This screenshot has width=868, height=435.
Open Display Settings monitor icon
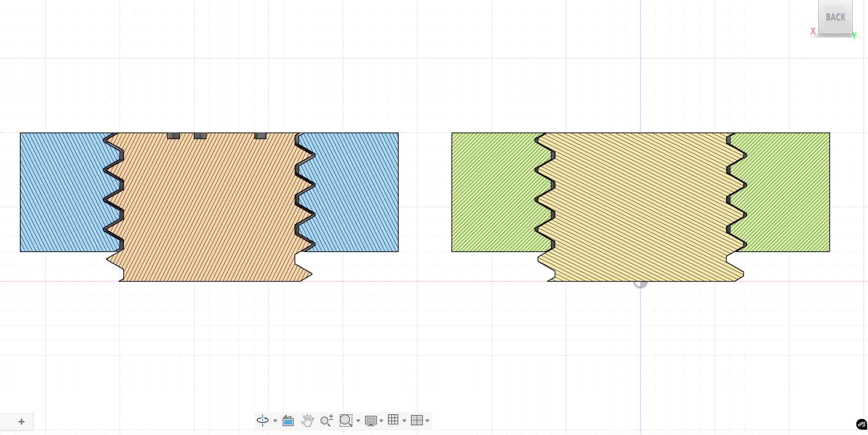(371, 421)
